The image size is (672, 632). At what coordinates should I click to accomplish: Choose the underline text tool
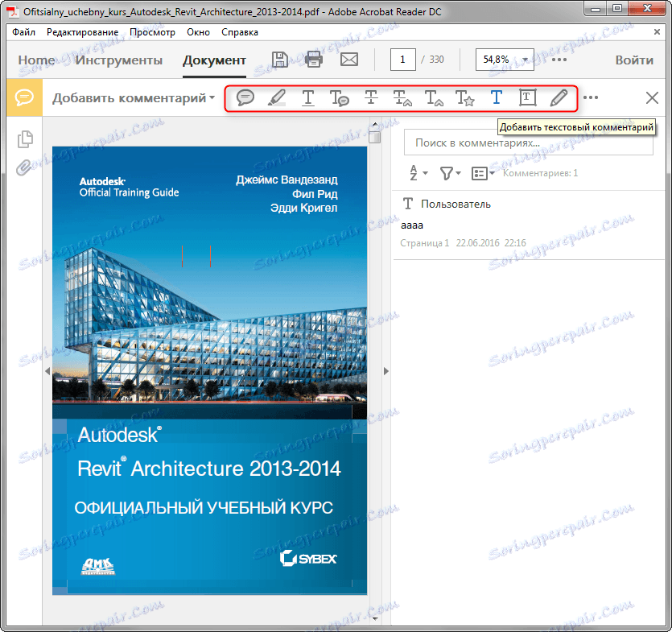(308, 97)
